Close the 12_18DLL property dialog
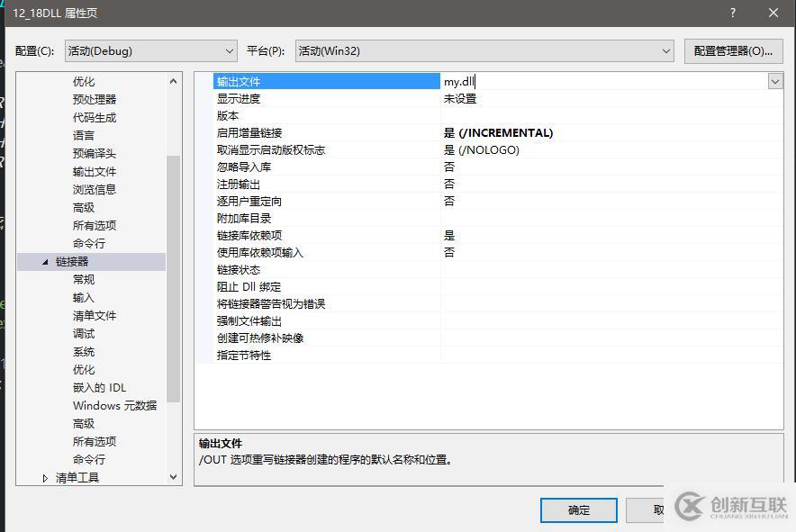The width and height of the screenshot is (796, 532). (x=773, y=13)
